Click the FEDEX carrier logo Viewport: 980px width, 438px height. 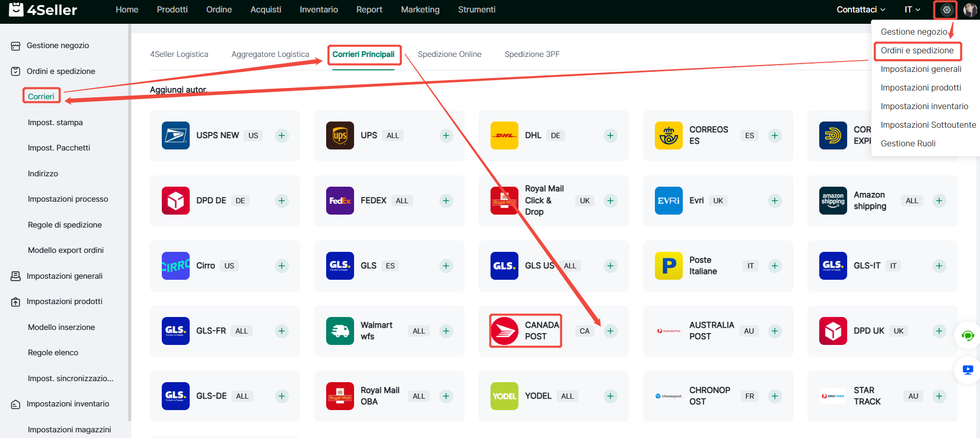click(x=340, y=201)
